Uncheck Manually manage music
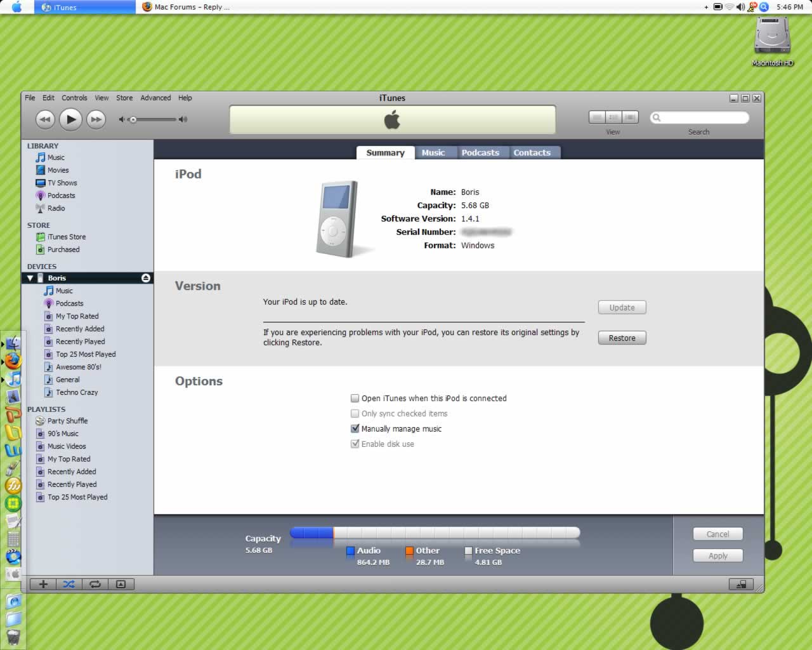812x650 pixels. pos(355,429)
